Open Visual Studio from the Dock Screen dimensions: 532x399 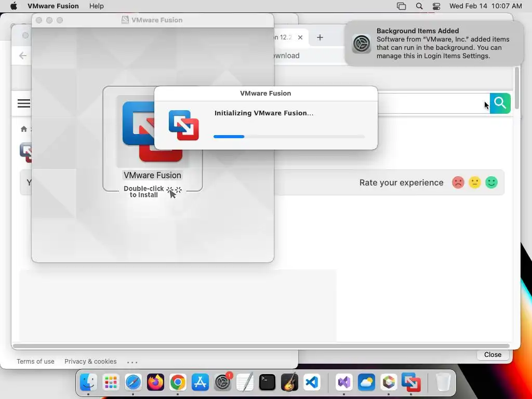pos(344,382)
